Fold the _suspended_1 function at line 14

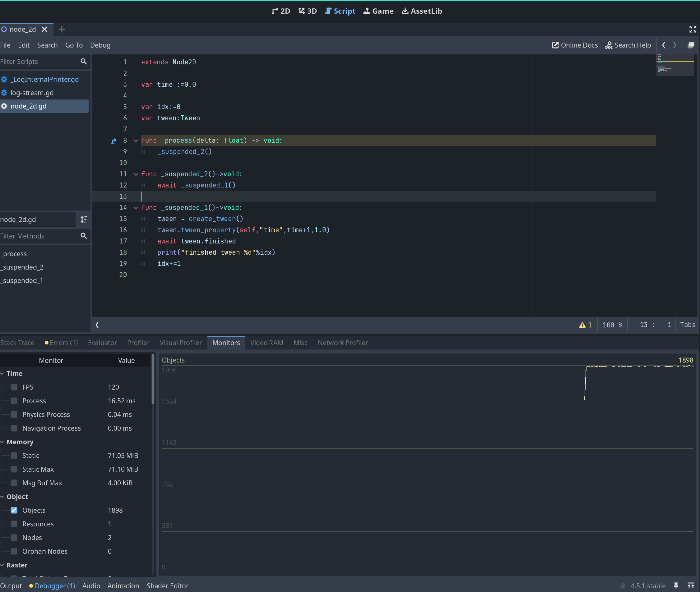pos(136,208)
